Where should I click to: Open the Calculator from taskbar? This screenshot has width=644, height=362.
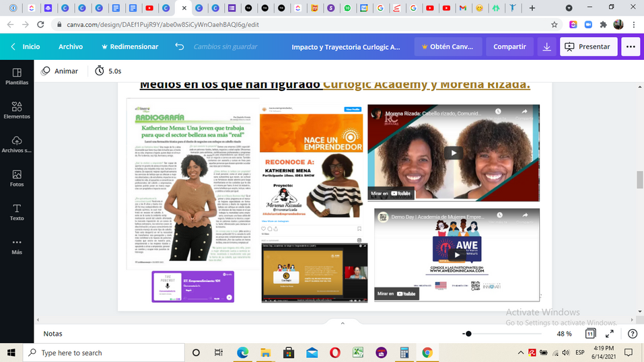404,353
